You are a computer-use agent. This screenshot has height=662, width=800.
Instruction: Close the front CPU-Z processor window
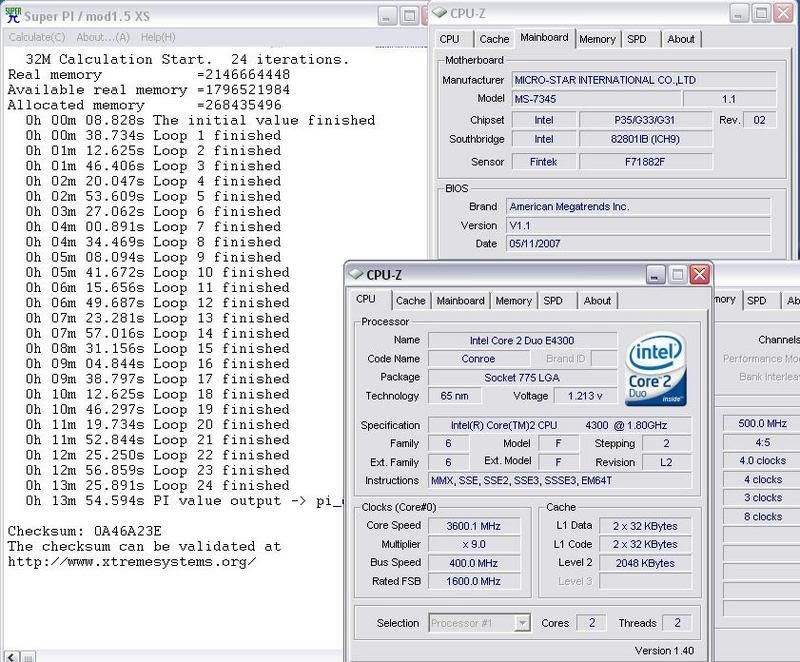[x=701, y=275]
